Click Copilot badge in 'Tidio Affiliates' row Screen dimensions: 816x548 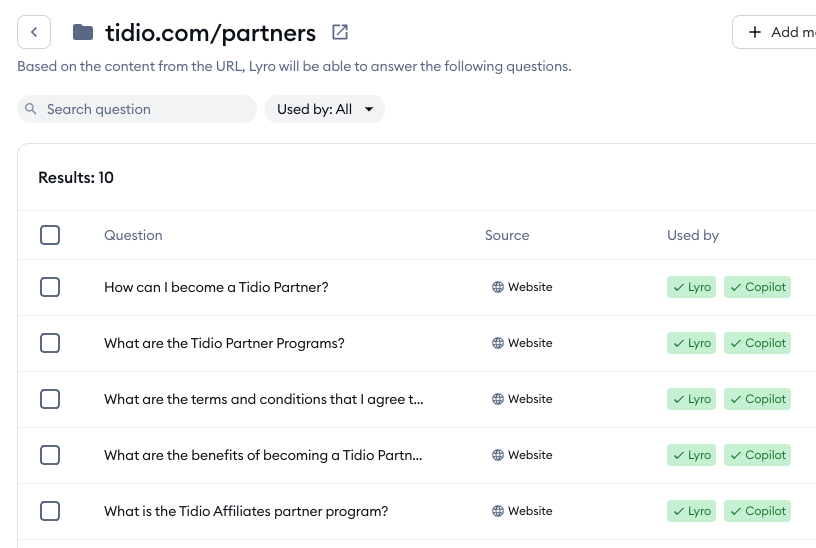757,511
